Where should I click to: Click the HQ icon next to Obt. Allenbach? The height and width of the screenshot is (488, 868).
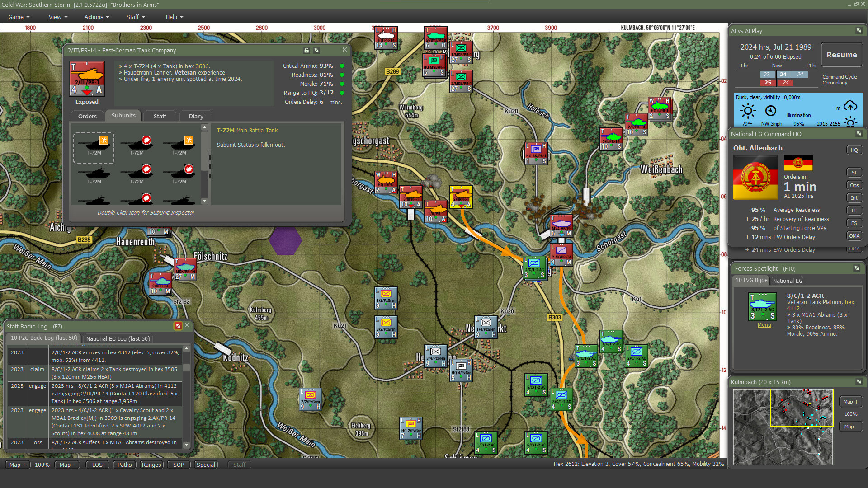pos(854,150)
